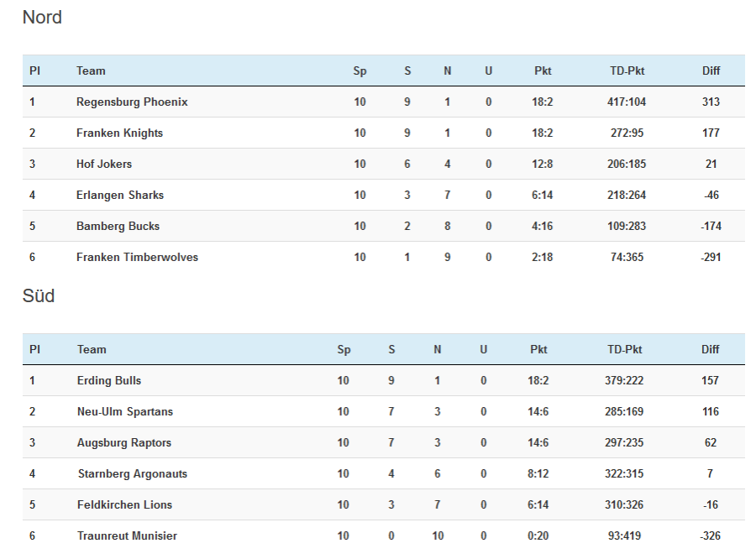The image size is (756, 559).
Task: Select the 93:419 touchdown points cell
Action: 624,536
